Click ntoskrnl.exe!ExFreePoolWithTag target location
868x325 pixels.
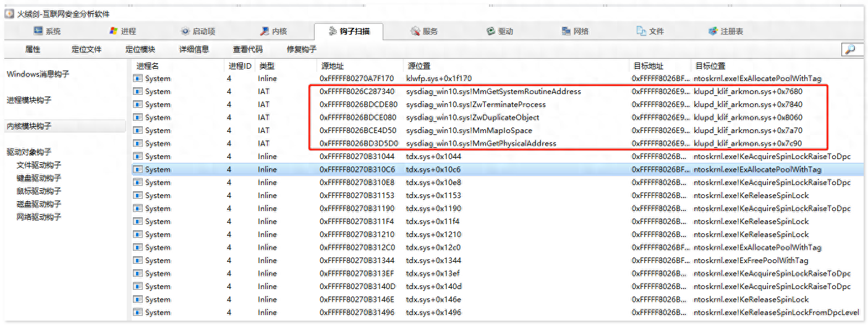click(751, 261)
